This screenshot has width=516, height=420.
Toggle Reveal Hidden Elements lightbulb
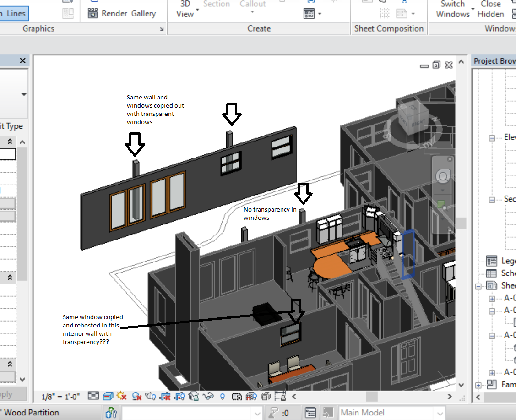[x=222, y=396]
